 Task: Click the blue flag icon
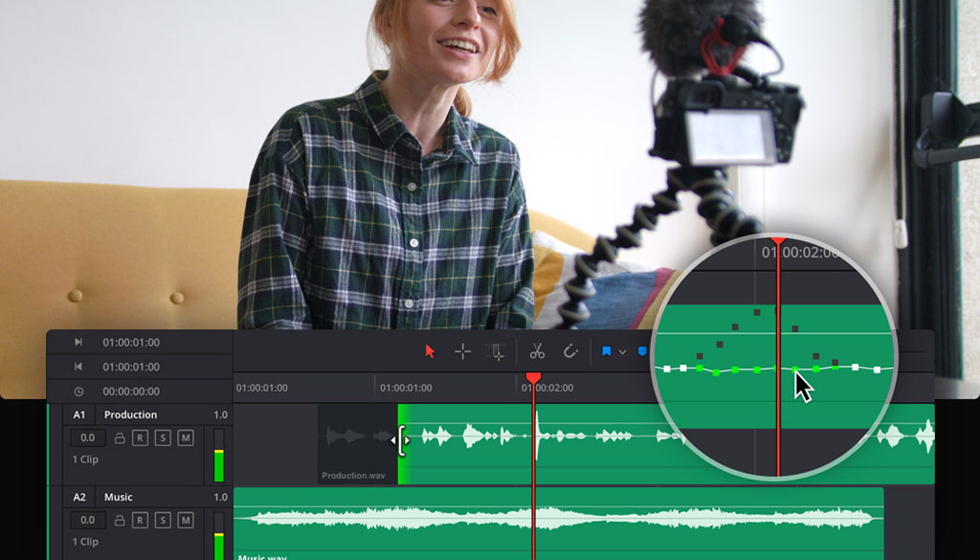606,352
